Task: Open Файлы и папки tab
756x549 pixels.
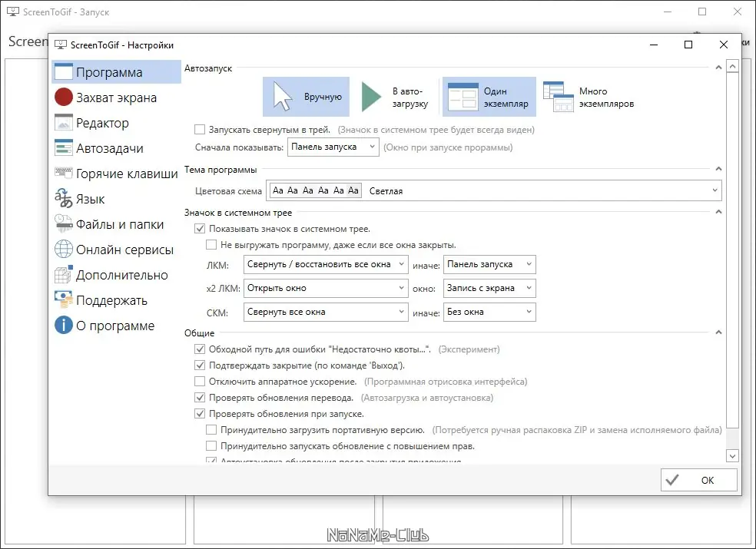Action: click(x=116, y=223)
